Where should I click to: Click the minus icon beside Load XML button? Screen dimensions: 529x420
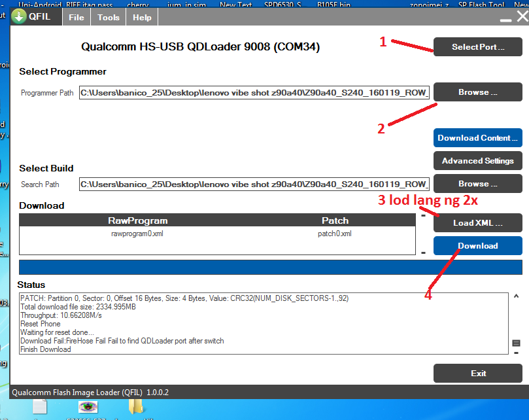(423, 215)
